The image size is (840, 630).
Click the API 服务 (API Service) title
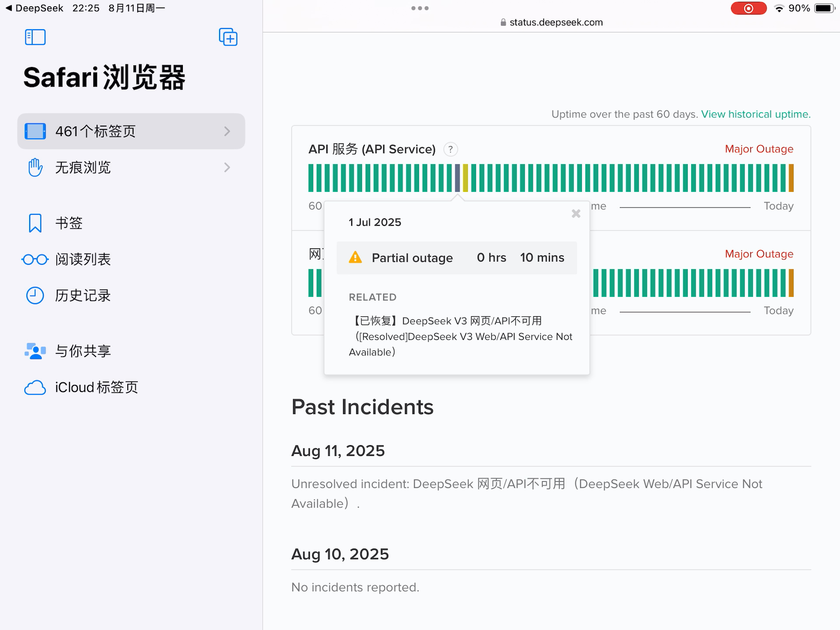point(372,149)
